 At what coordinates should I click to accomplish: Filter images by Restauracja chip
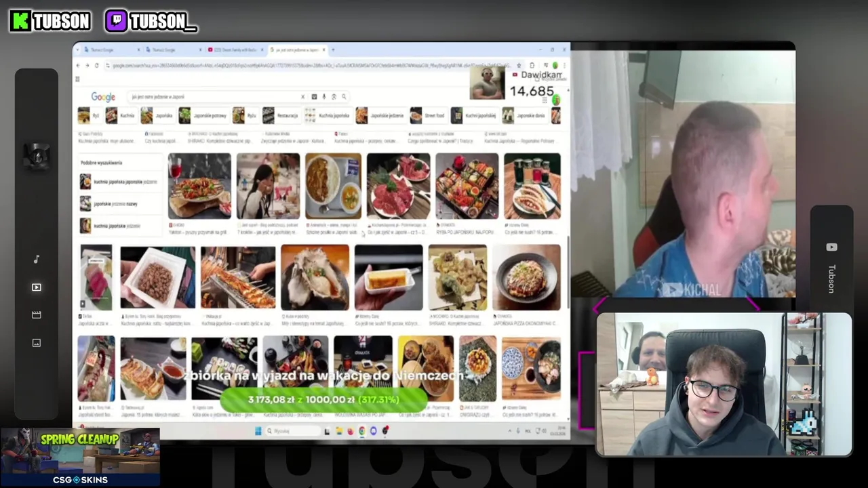281,116
